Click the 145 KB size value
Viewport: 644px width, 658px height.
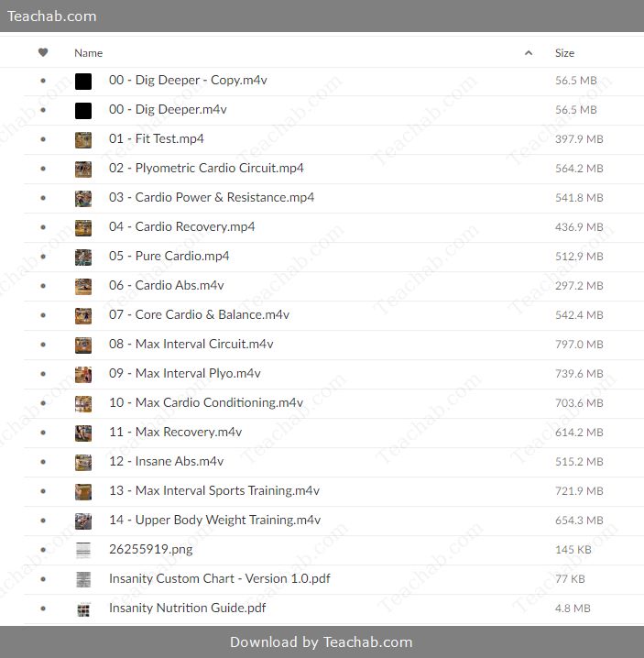(x=573, y=550)
